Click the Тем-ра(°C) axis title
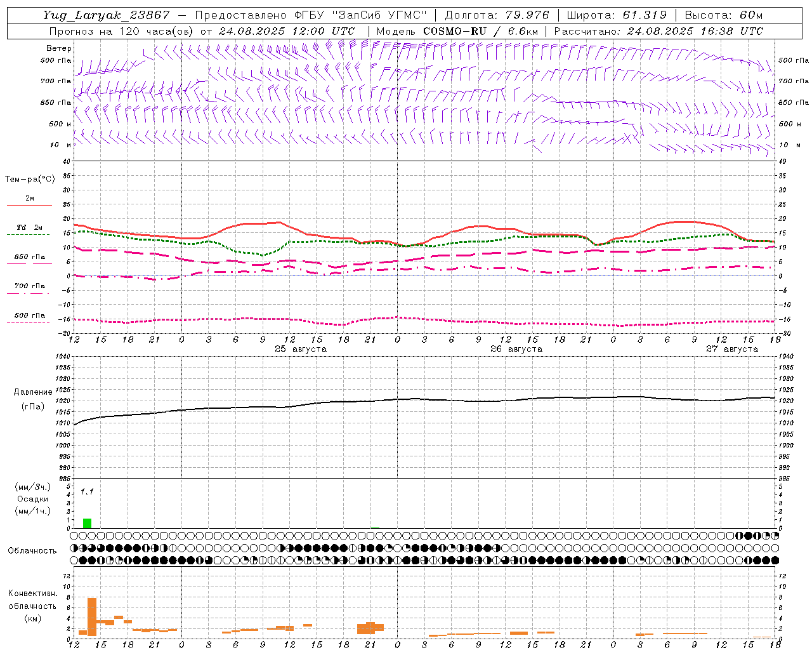Image resolution: width=812 pixels, height=650 pixels. (x=30, y=180)
